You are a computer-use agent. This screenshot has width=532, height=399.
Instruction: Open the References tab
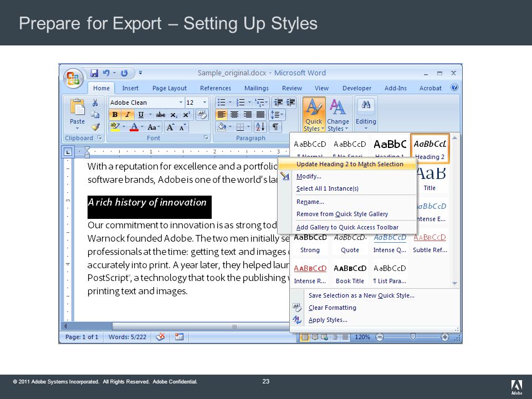coord(216,88)
